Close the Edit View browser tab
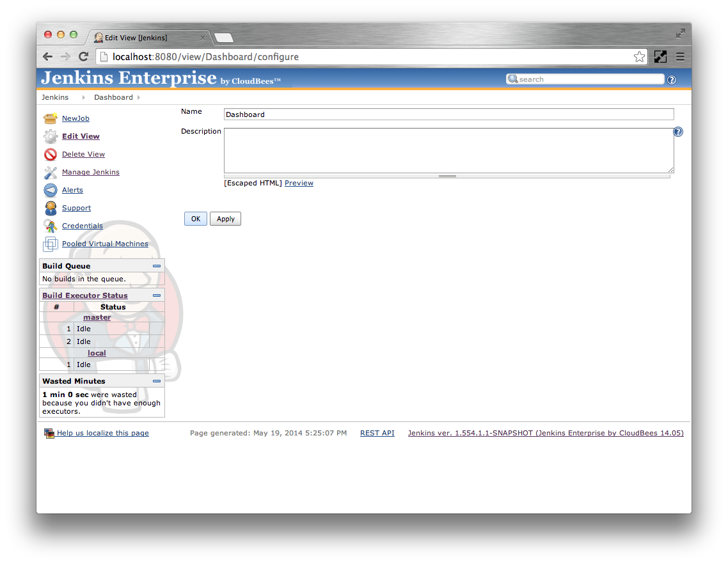This screenshot has width=728, height=564. [x=202, y=38]
